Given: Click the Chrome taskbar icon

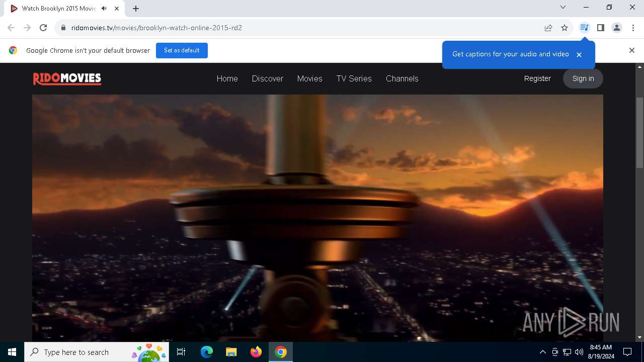Looking at the screenshot, I should [x=281, y=352].
